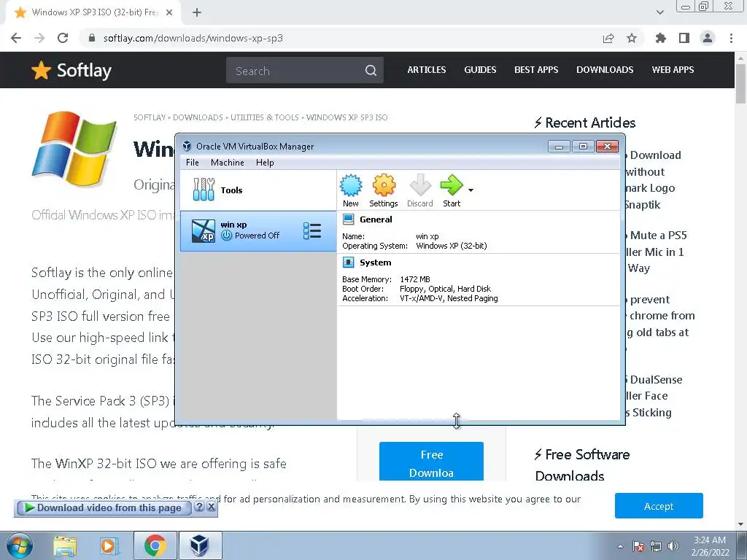Open Windows Explorer from taskbar
The width and height of the screenshot is (747, 560).
65,545
